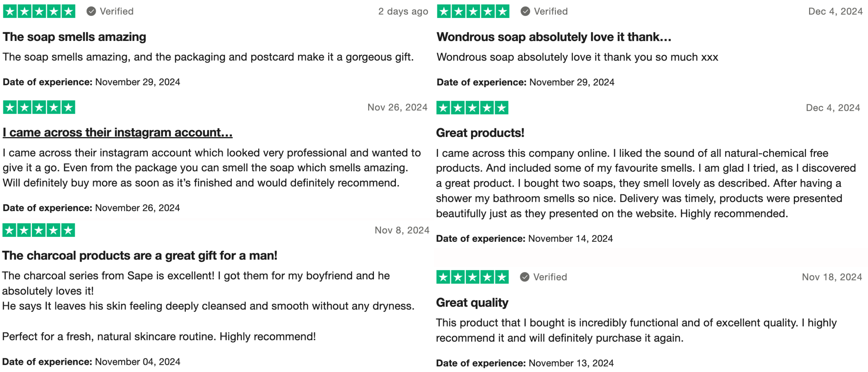This screenshot has width=868, height=372.
Task: Click the star rating above "Great products!"
Action: coord(472,108)
